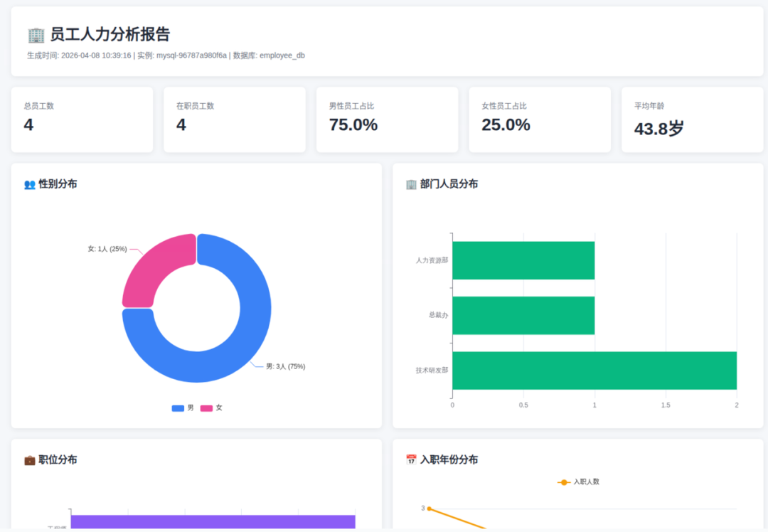Click the 女性员工占比 label
Viewport: 768px width, 532px height.
pyautogui.click(x=504, y=106)
